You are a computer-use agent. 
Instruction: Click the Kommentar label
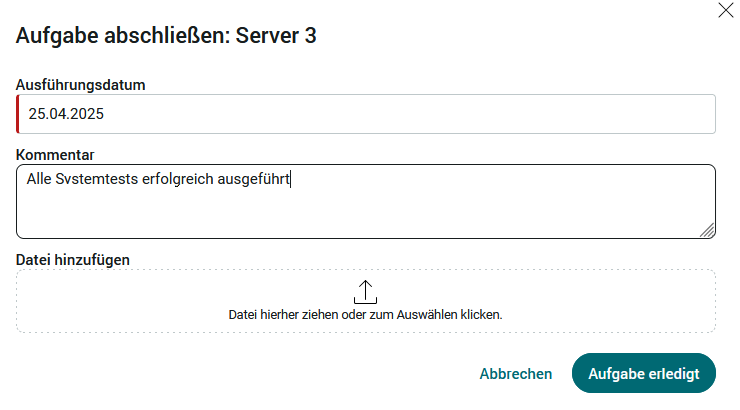click(x=55, y=155)
